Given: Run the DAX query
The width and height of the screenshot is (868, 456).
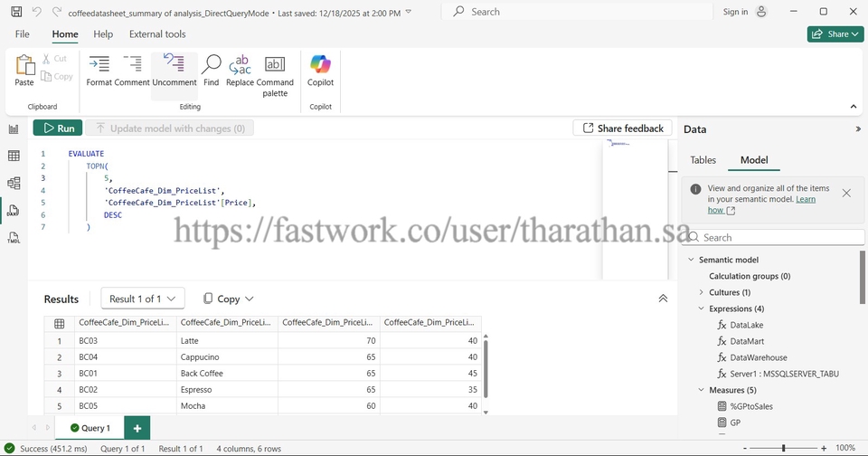Looking at the screenshot, I should [58, 128].
